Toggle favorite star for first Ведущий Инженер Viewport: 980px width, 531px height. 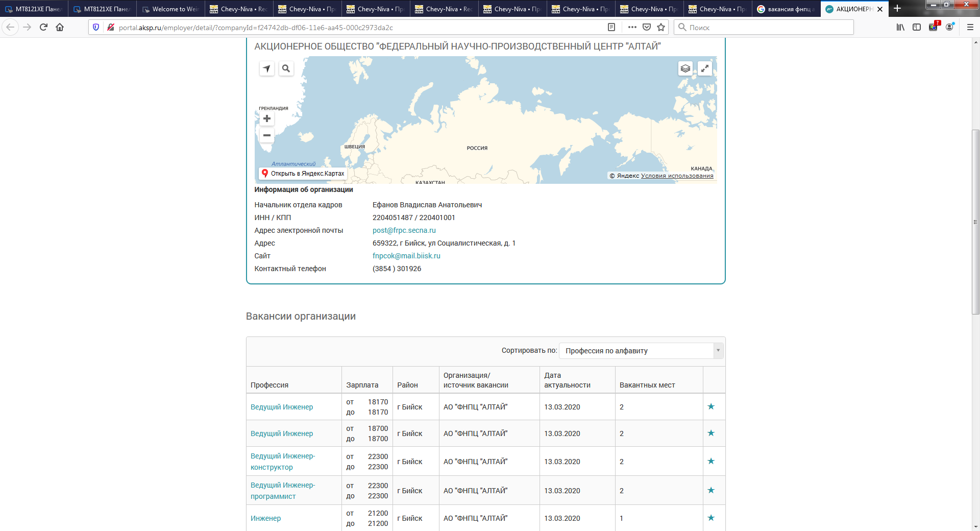tap(711, 406)
